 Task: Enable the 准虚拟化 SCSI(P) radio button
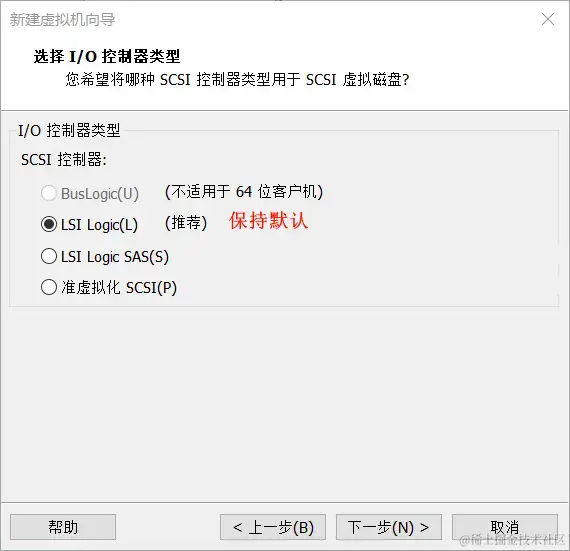(x=49, y=287)
